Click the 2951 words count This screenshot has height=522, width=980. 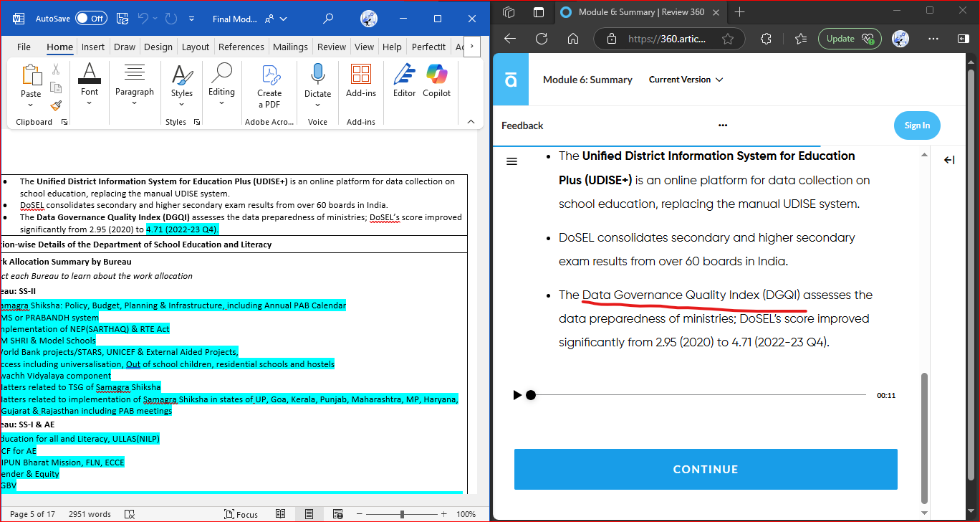[x=90, y=514]
